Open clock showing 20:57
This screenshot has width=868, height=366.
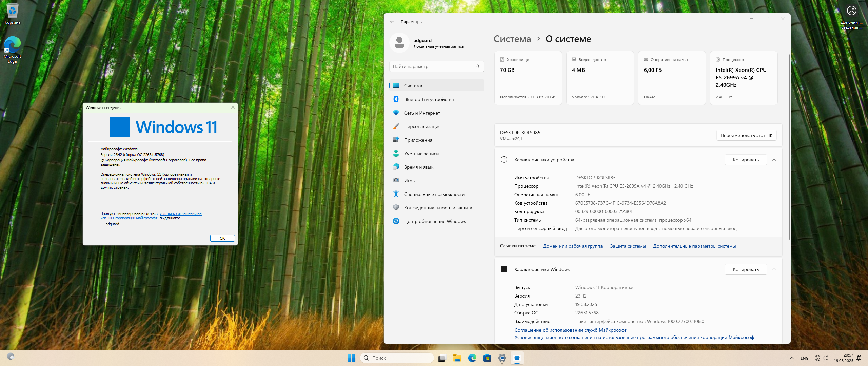(843, 358)
